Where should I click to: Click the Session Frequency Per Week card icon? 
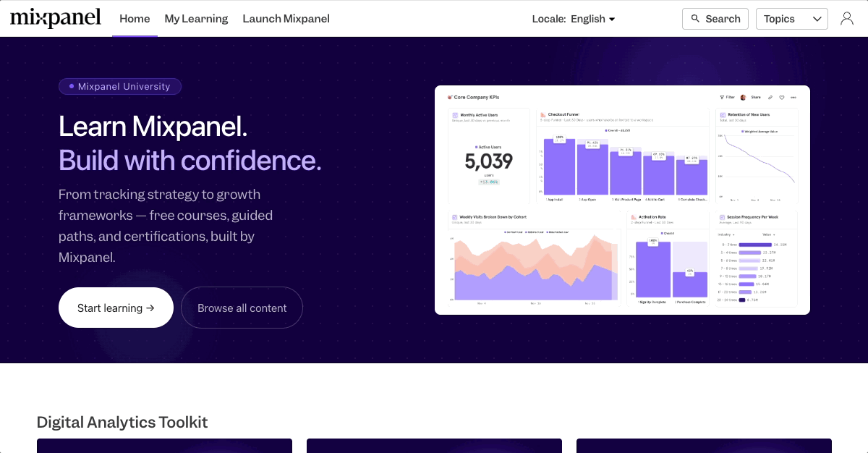(x=723, y=217)
